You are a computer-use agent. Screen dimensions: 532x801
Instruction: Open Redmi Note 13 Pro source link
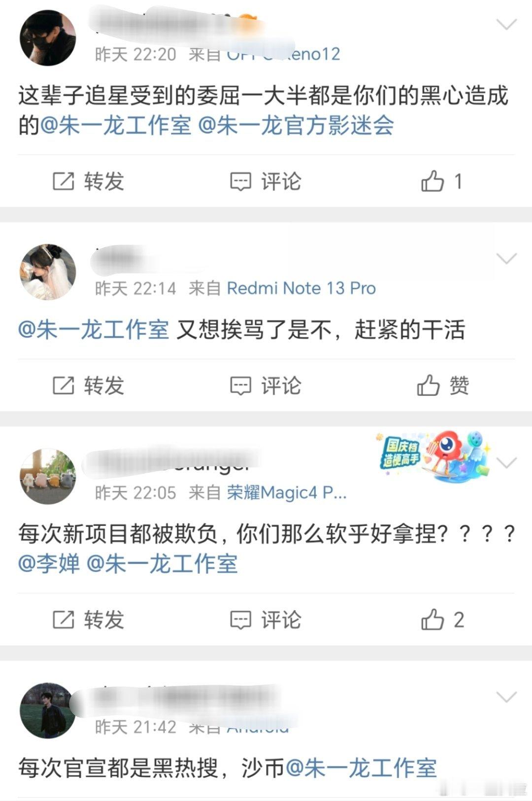point(301,288)
